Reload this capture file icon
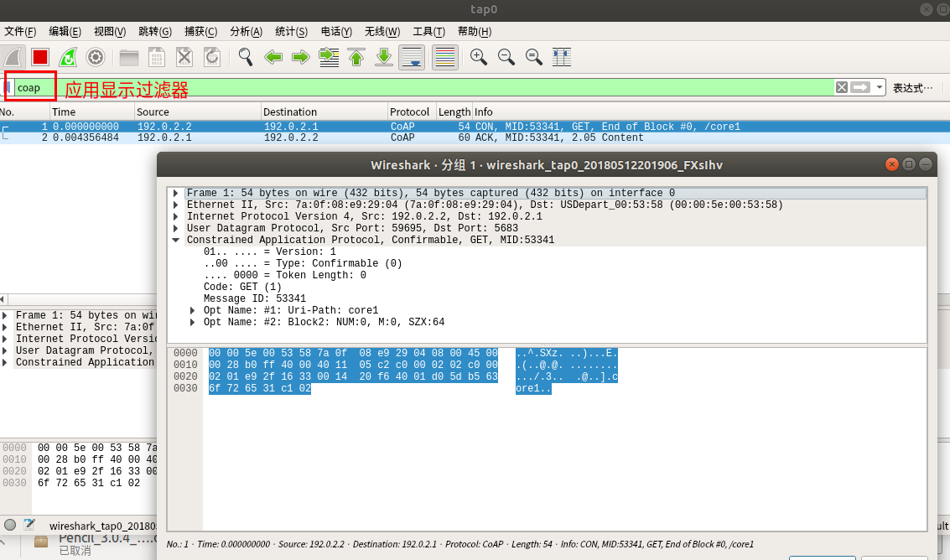Screen dimensions: 950x560 (x=212, y=57)
